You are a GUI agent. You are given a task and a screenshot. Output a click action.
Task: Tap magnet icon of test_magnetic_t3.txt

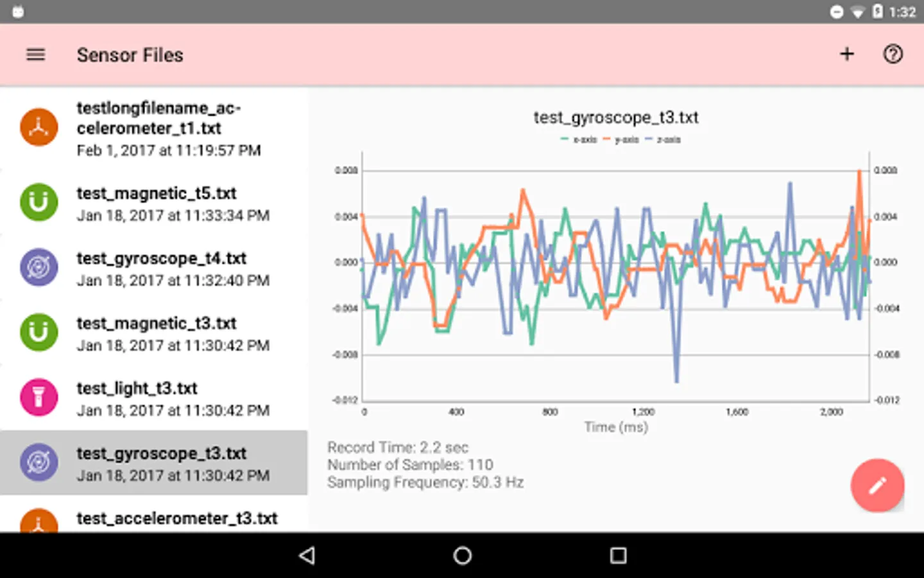pos(38,332)
